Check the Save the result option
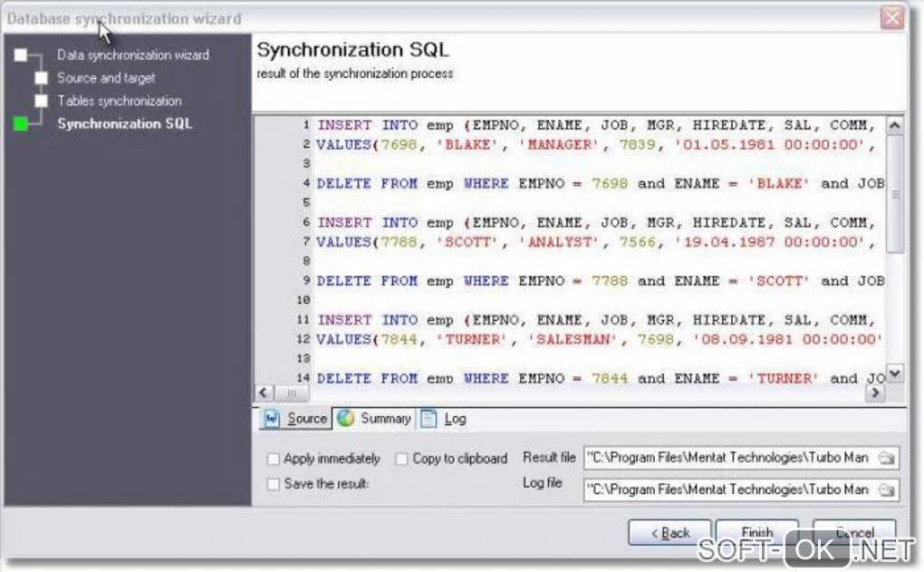The width and height of the screenshot is (924, 572). (273, 484)
